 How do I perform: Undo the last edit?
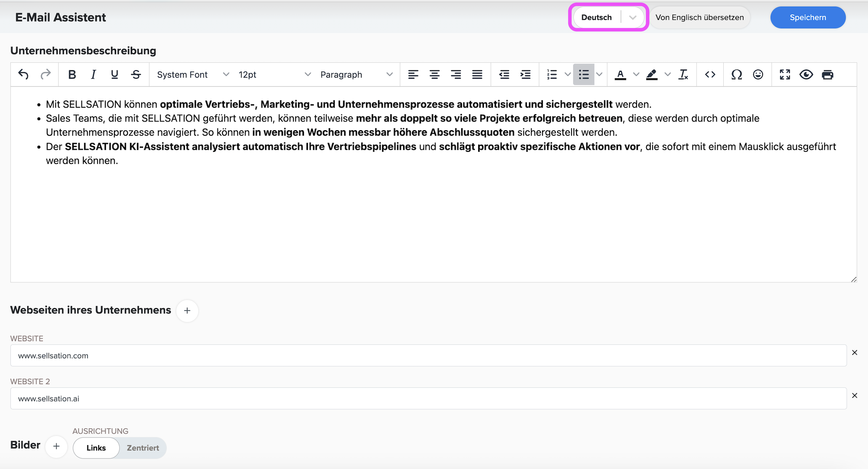(24, 74)
